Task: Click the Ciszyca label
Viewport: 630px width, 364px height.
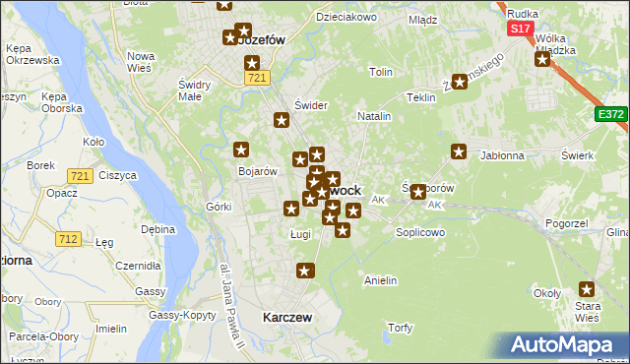Action: coord(117,176)
